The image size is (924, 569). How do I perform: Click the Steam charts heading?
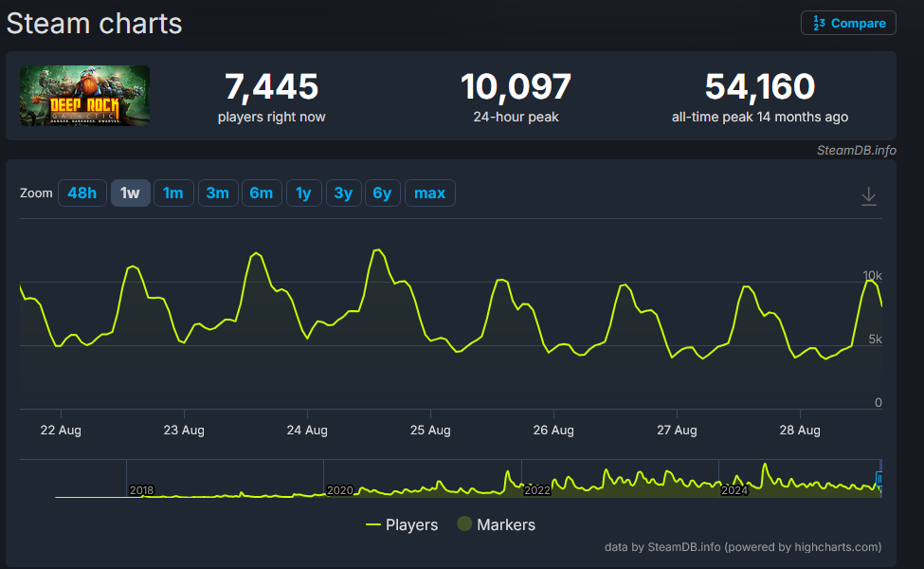point(94,24)
